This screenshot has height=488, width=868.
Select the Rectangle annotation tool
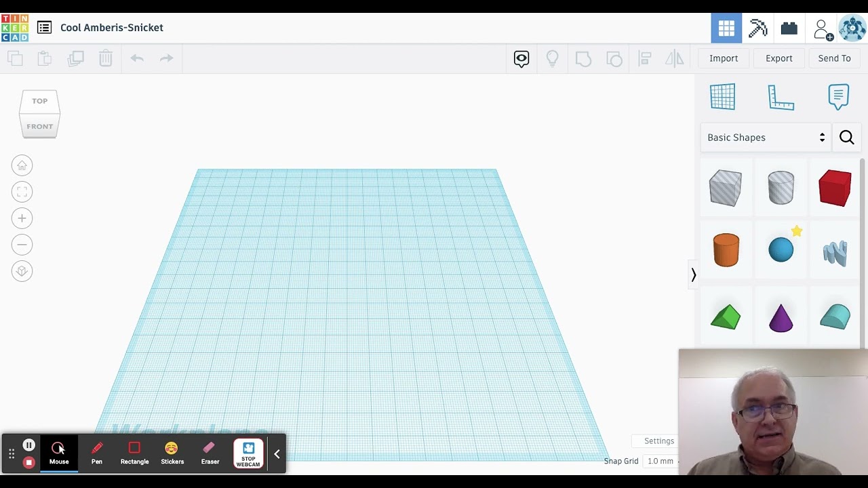tap(134, 453)
